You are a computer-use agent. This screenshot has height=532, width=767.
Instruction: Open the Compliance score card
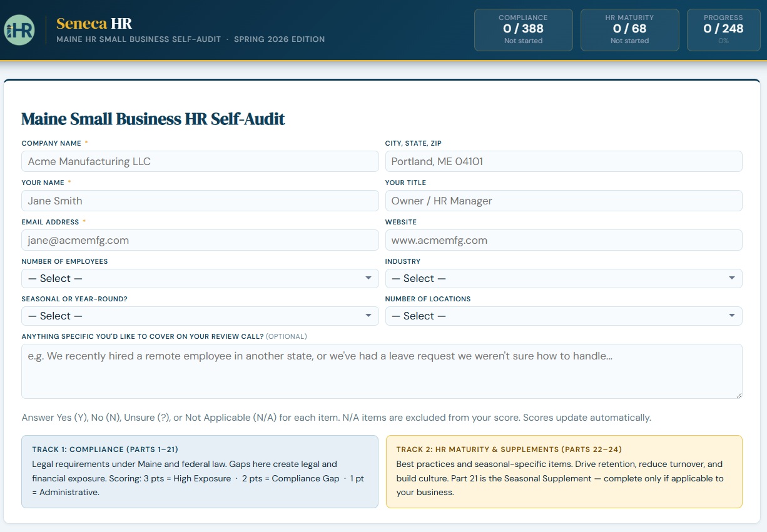523,30
